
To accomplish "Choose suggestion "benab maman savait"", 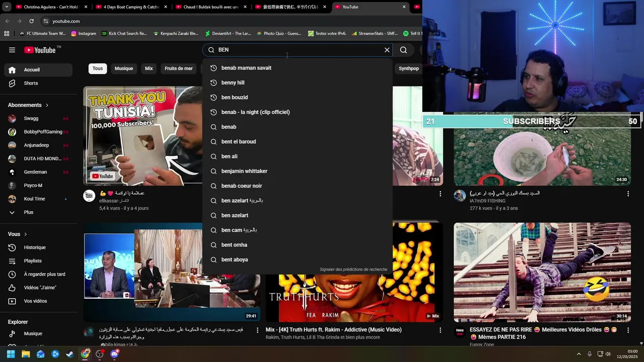I will pos(297,68).
